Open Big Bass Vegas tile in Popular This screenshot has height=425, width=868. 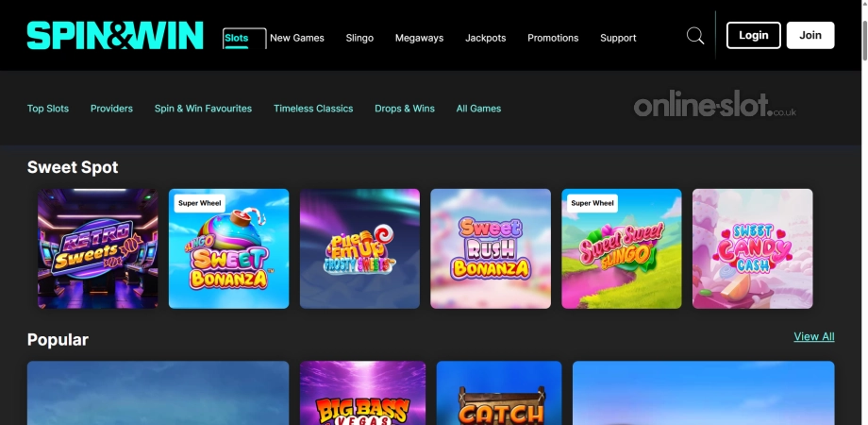(x=362, y=393)
